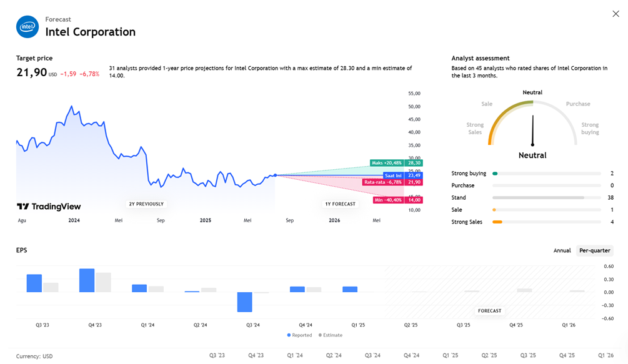Image resolution: width=628 pixels, height=364 pixels.
Task: Click the Q3 '24 label under the EPS chart
Action: point(252,325)
